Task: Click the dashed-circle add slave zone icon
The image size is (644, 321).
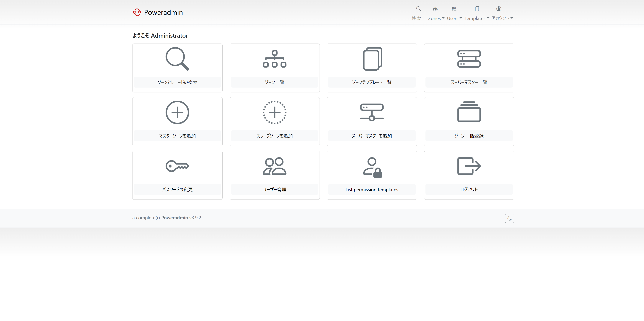Action: (274, 112)
